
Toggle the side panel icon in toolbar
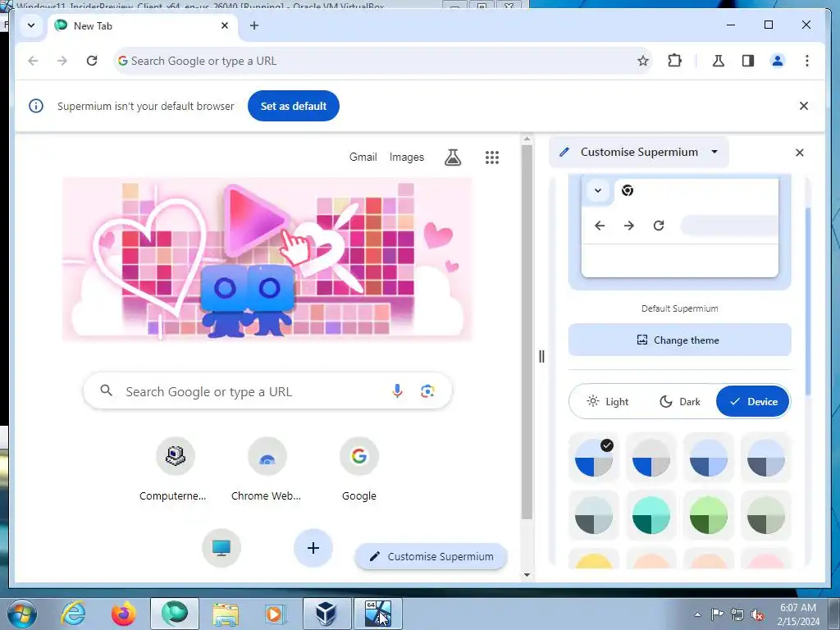pos(748,61)
